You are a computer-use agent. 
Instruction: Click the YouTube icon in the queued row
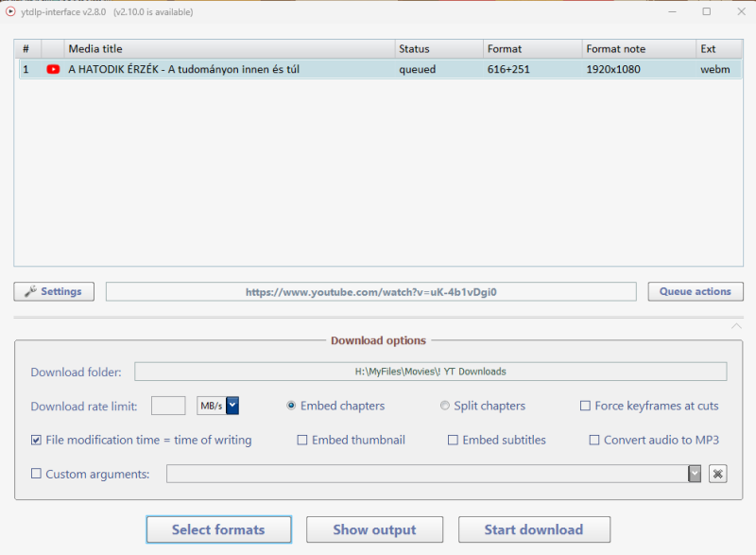53,69
